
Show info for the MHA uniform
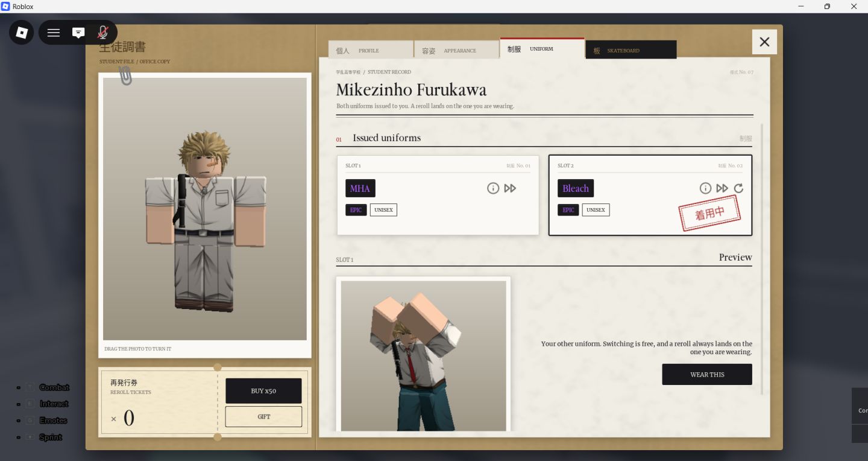pos(493,188)
